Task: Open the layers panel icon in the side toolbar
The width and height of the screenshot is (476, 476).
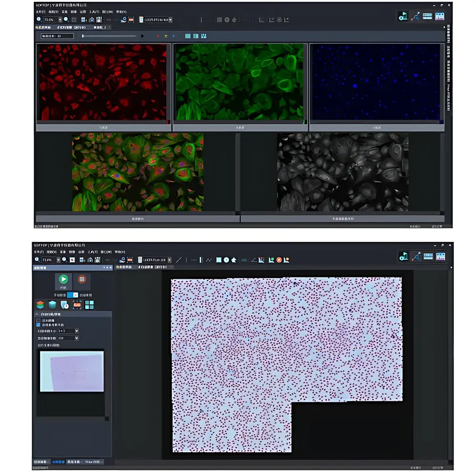Action: click(40, 305)
